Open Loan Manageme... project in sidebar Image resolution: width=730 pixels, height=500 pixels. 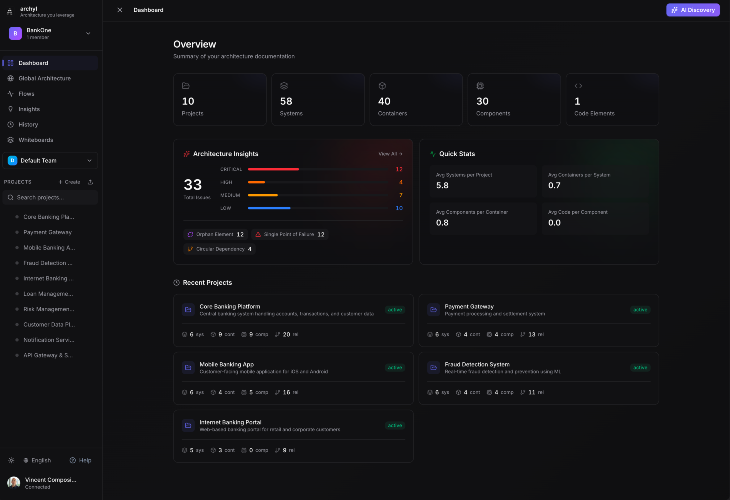[49, 294]
